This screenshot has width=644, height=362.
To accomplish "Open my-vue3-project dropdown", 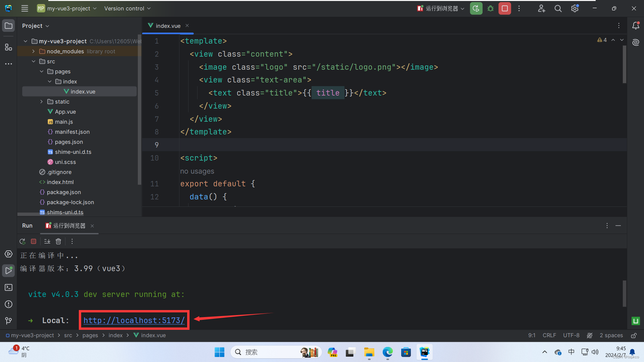I will (x=67, y=8).
